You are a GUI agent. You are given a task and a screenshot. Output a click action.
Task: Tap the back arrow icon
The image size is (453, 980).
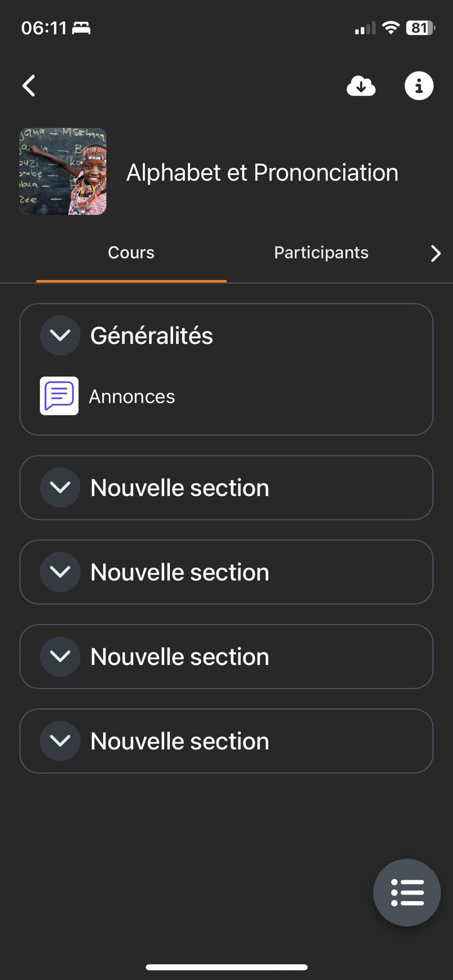29,86
